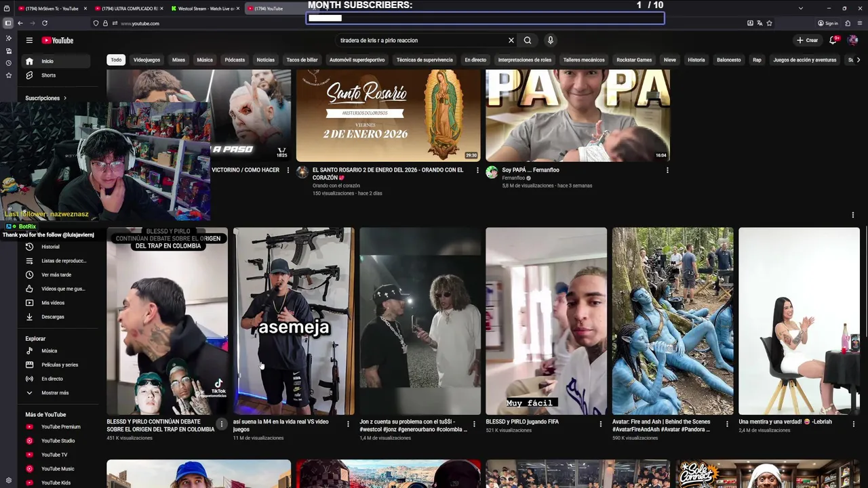Clear the search text with the X
The image size is (868, 488).
(511, 40)
